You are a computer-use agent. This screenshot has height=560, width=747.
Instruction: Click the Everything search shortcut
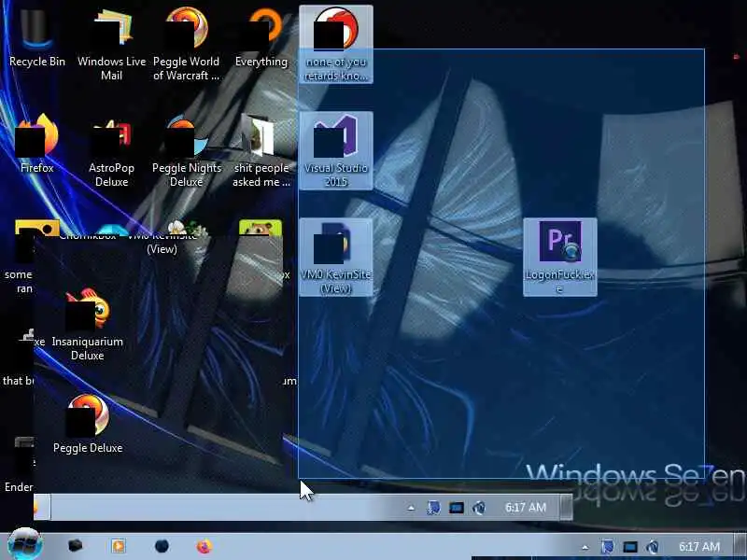pos(261,40)
